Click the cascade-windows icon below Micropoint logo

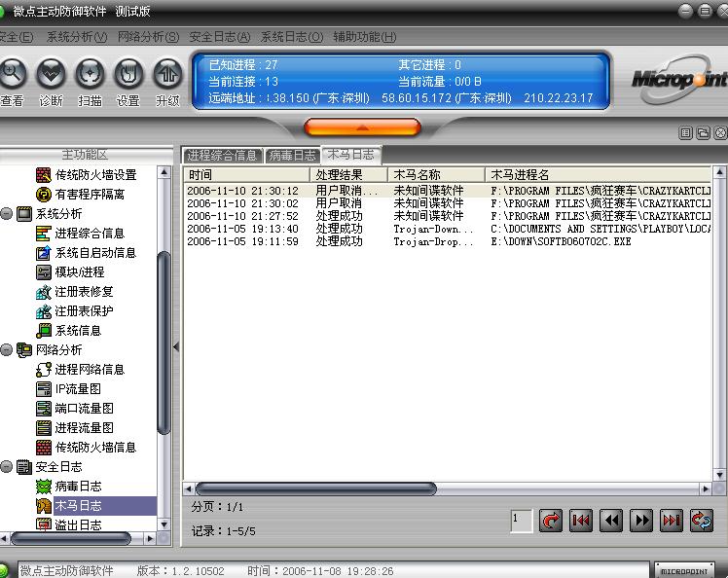pos(703,133)
